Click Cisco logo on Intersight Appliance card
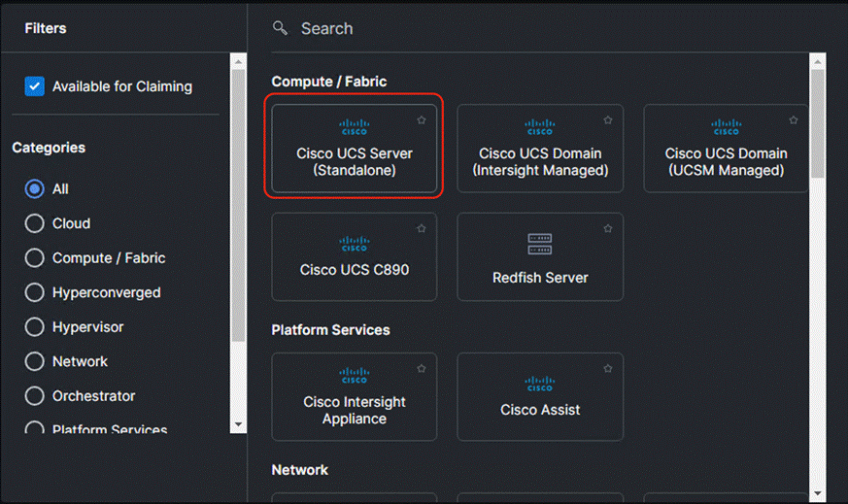The height and width of the screenshot is (504, 848). (355, 375)
